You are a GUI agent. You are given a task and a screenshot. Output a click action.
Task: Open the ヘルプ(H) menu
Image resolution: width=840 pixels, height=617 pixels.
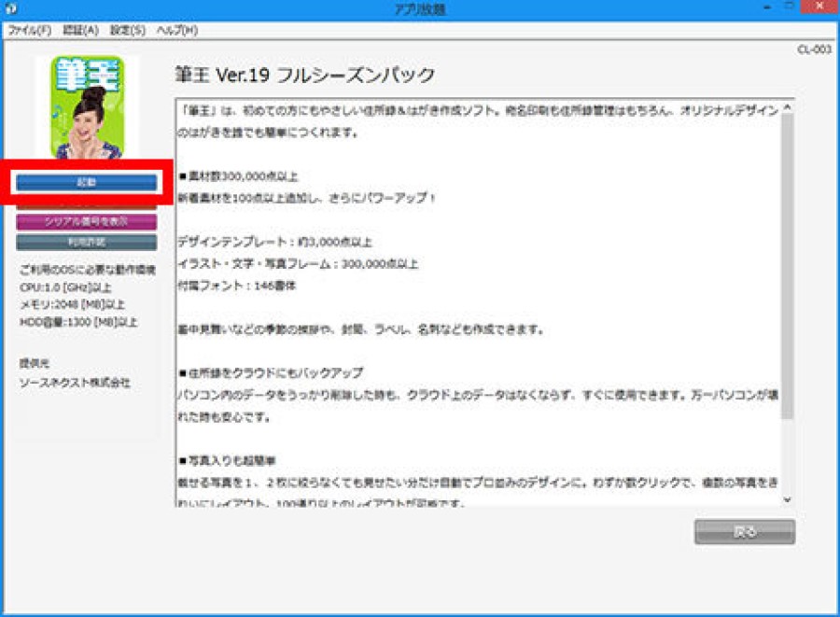pos(177,31)
